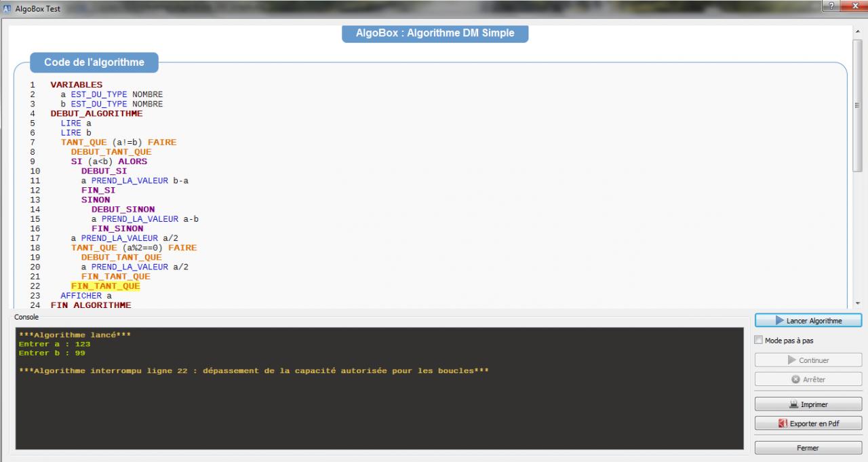
Task: Click the window close X button
Action: (x=853, y=5)
